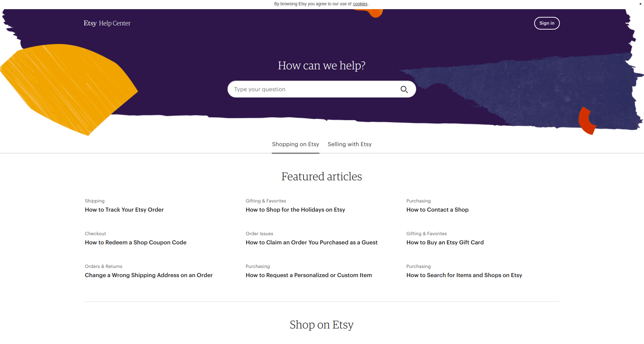This screenshot has height=344, width=644.
Task: Click the Help Center text in the header
Action: pos(115,23)
